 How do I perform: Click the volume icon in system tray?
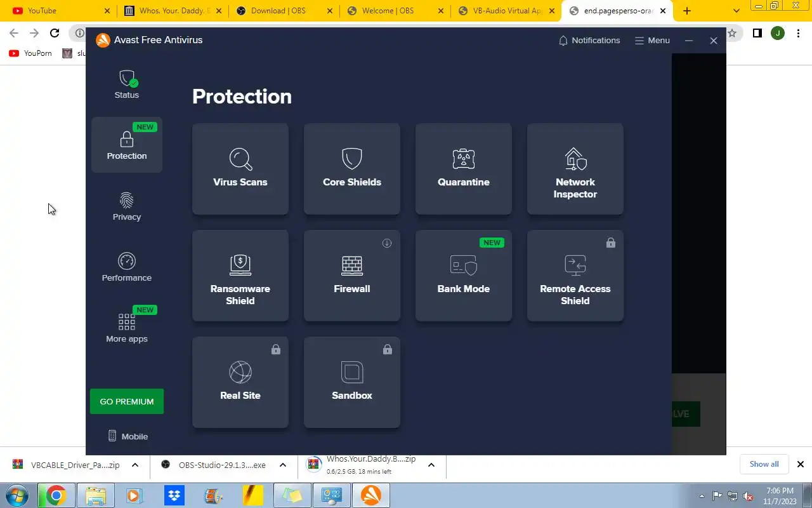tap(748, 496)
